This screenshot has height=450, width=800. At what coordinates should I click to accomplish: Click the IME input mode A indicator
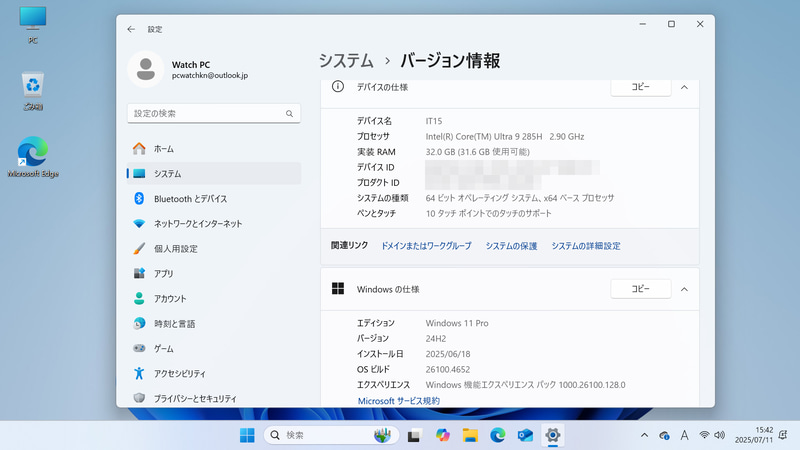[x=684, y=435]
